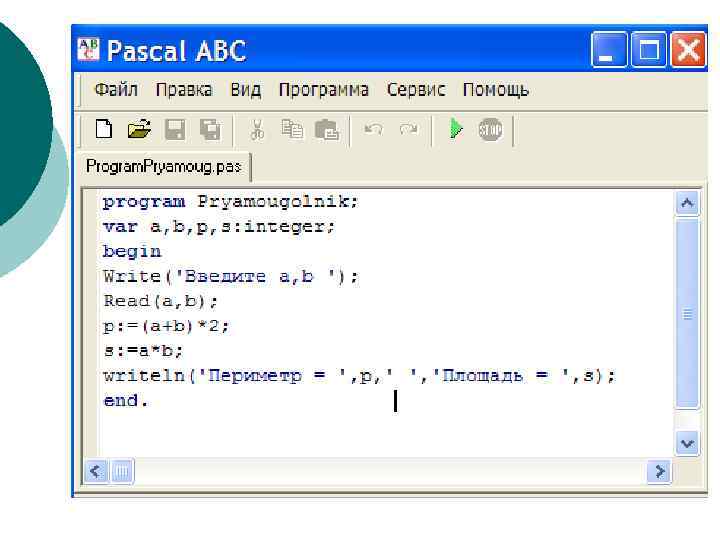Viewport: 720px width, 540px height.
Task: Click the line 'var a,b,p,s:integer;'
Action: (219, 227)
